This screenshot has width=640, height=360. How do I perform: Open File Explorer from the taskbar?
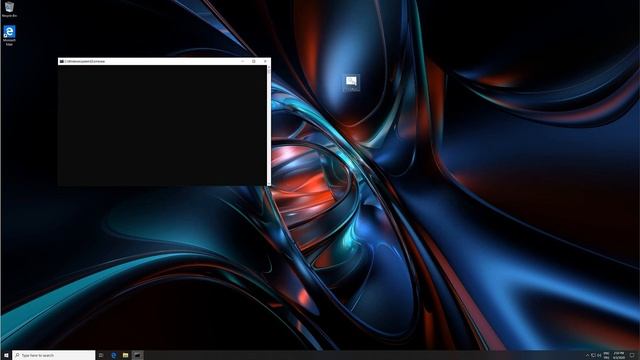(125, 355)
